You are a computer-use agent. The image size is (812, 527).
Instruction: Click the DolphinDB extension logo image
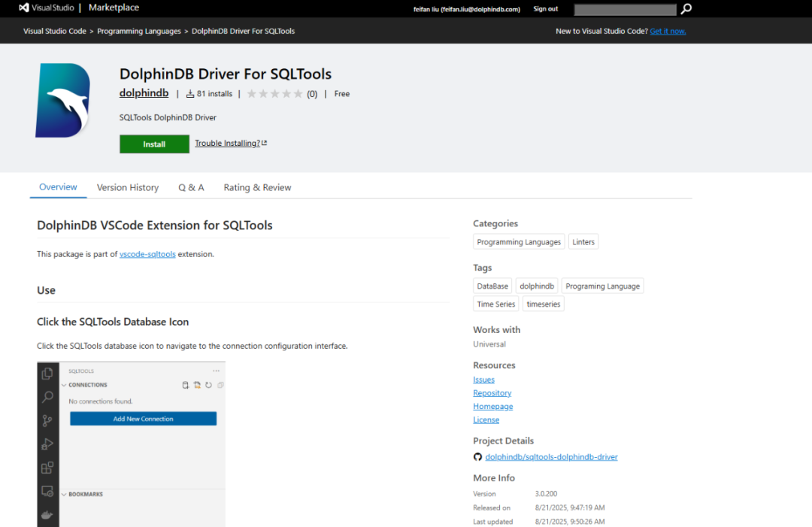tap(63, 101)
